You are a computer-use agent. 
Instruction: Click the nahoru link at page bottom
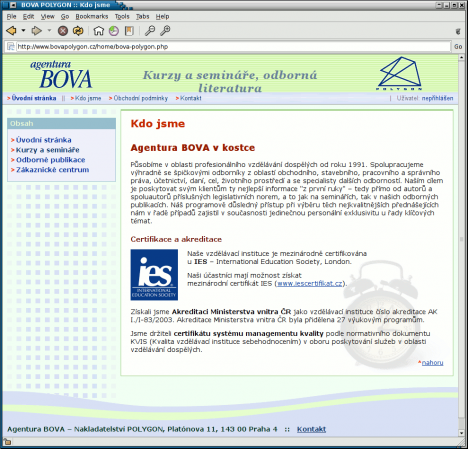coord(432,363)
